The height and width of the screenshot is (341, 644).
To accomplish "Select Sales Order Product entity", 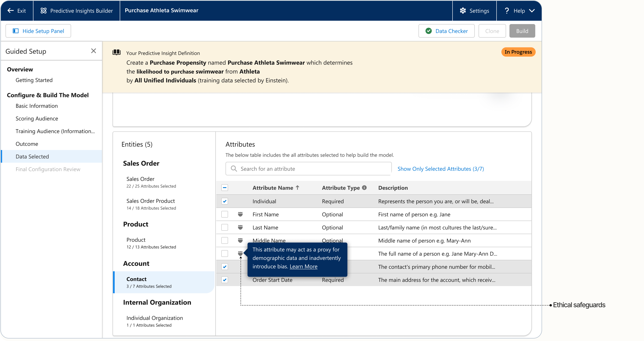I will [151, 204].
